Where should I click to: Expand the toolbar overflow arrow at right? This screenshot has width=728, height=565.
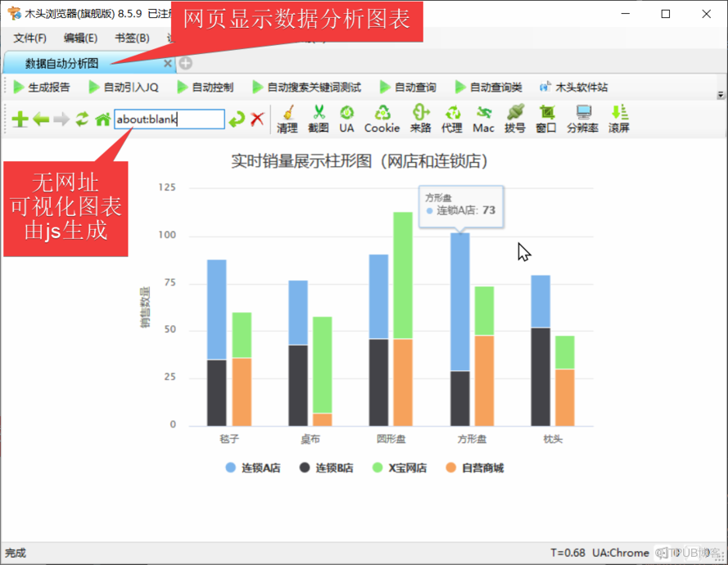(721, 95)
